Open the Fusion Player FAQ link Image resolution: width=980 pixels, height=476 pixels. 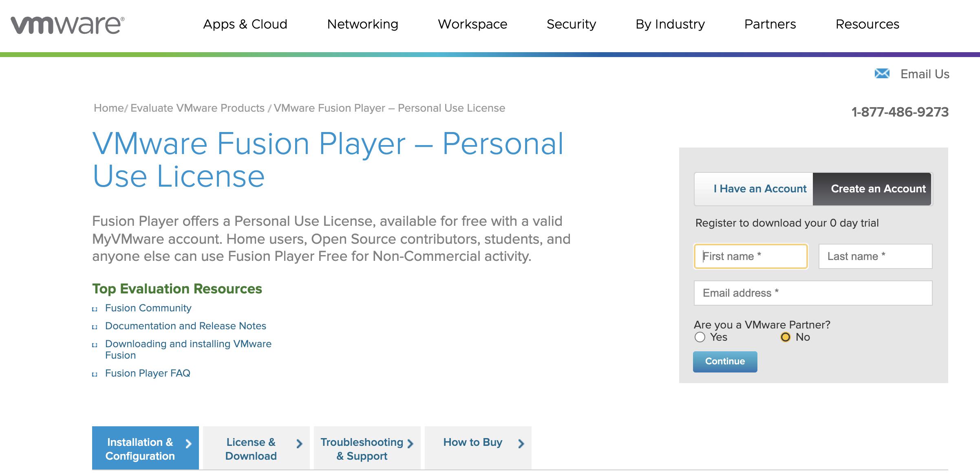148,373
